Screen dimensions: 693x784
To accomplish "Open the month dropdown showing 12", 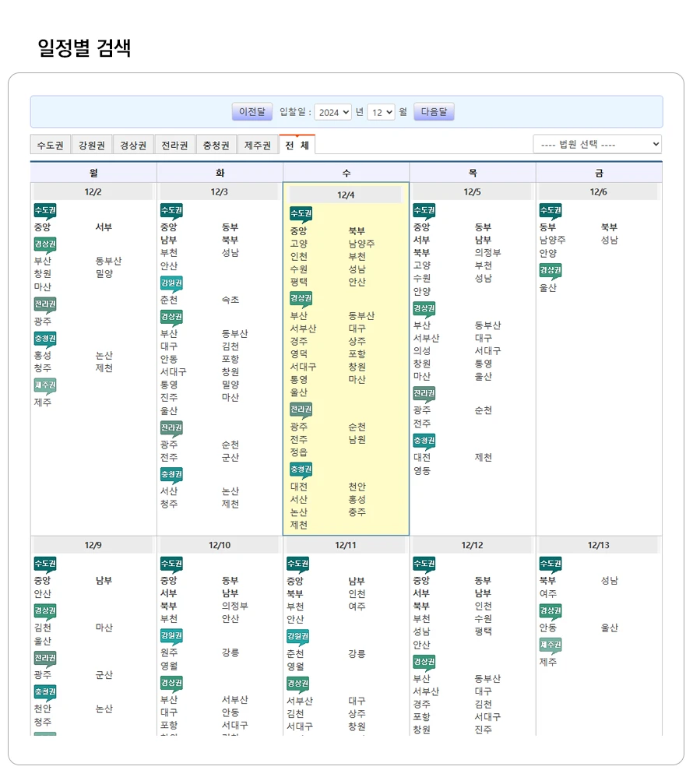I will (x=381, y=112).
